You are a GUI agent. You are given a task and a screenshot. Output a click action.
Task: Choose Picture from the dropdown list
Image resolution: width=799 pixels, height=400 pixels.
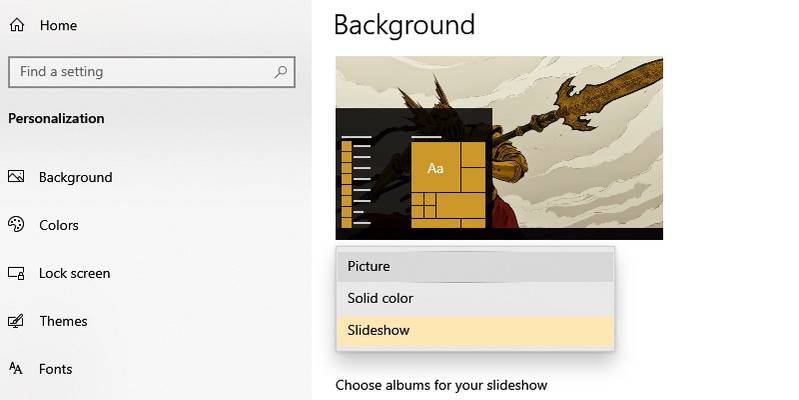tap(475, 266)
